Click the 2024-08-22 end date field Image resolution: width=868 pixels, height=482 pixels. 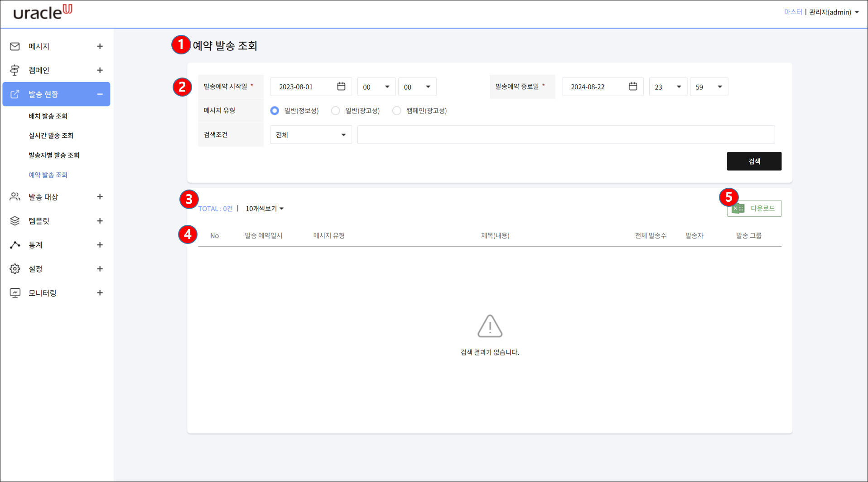(603, 87)
